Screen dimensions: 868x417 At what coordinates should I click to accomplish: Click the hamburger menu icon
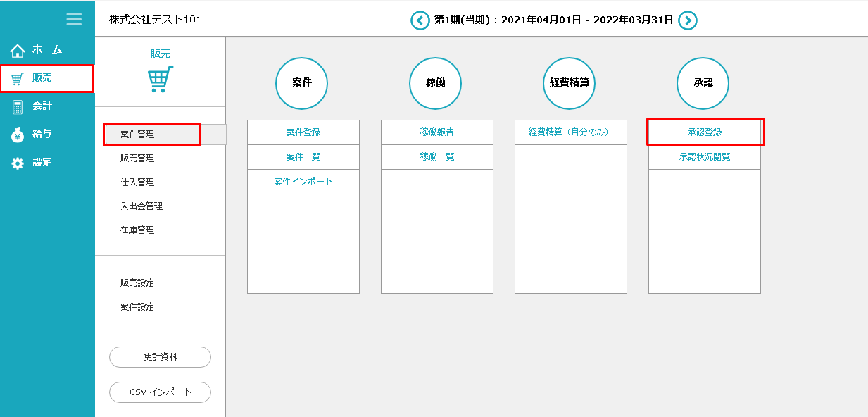coord(74,19)
